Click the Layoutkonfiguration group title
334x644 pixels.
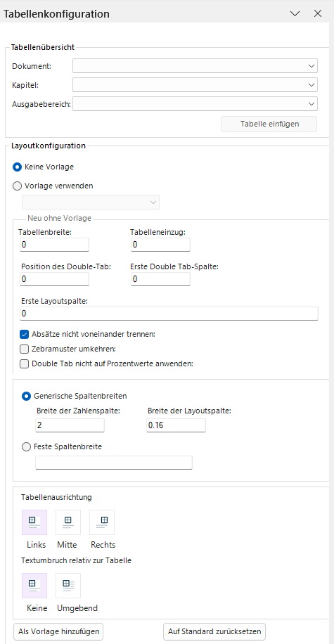(49, 146)
